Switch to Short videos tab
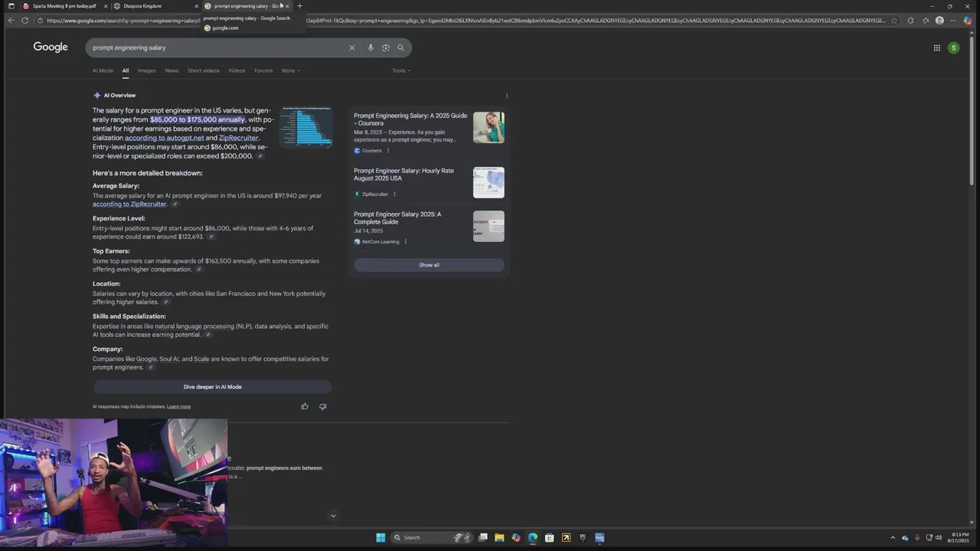 point(204,70)
